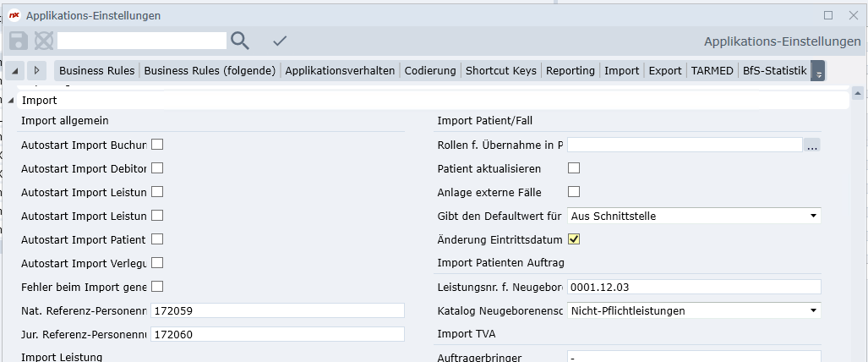868x362 pixels.
Task: Enable the Patient aktualisieren checkbox
Action: [574, 168]
